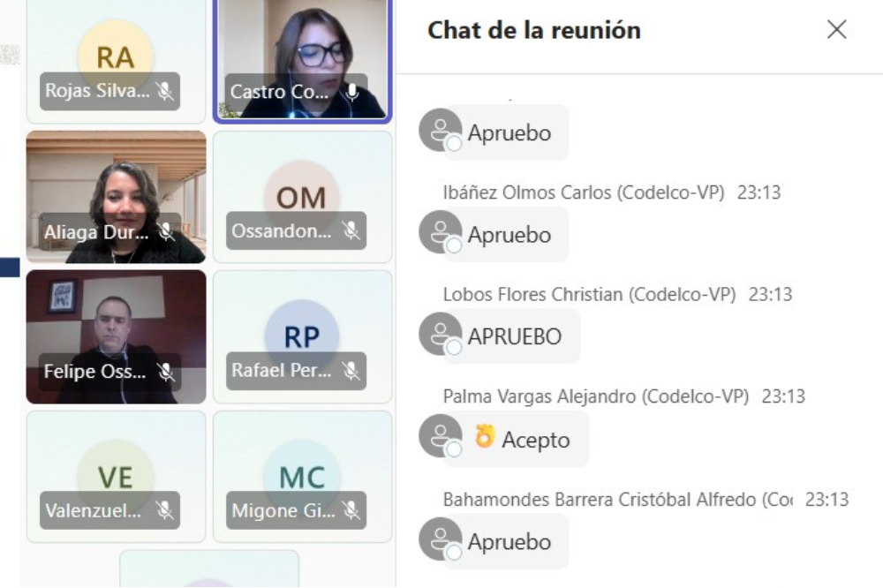The width and height of the screenshot is (883, 588).
Task: Open Lobos Flores Christian avatar in chat
Action: 441,334
